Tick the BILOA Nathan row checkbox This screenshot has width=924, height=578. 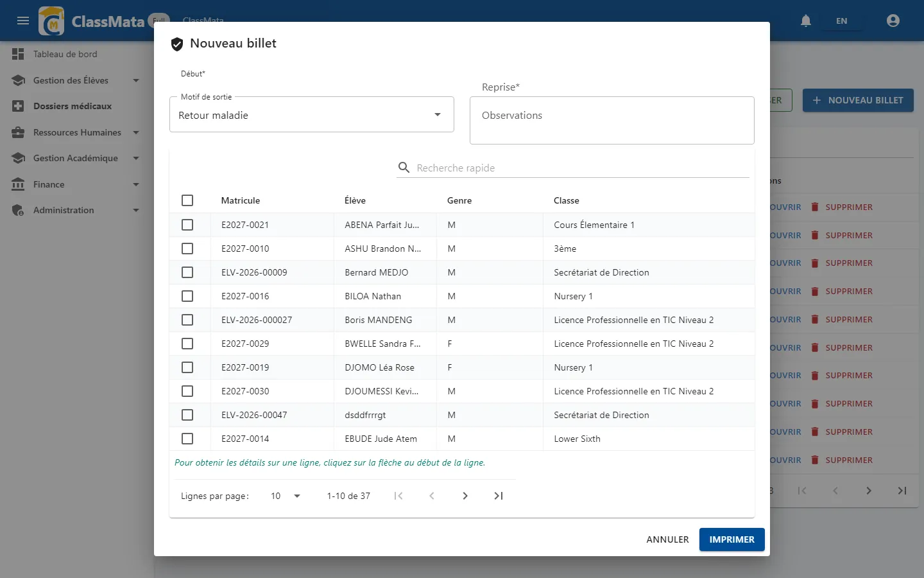187,296
